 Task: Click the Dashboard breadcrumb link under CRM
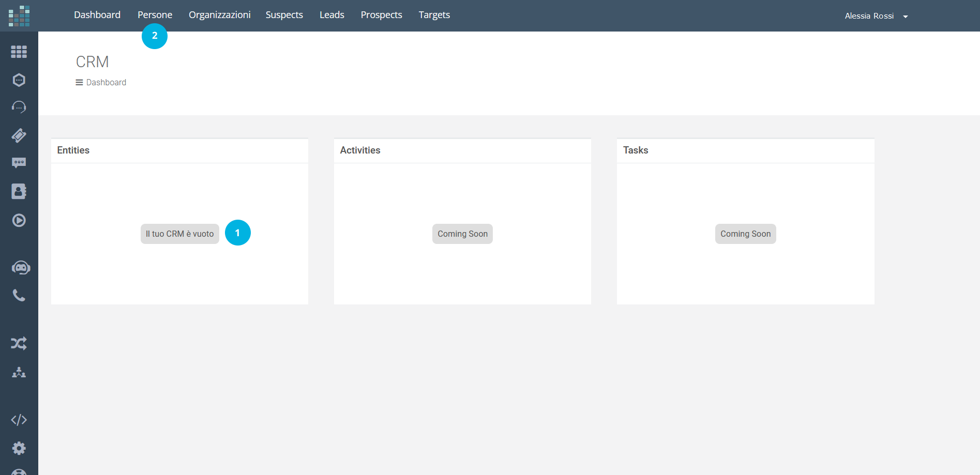(106, 82)
